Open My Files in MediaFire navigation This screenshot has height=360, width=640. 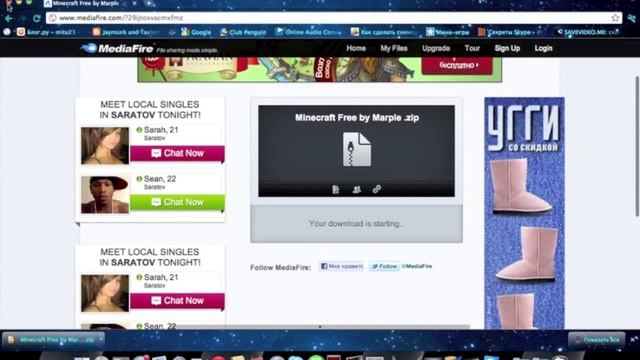point(394,48)
